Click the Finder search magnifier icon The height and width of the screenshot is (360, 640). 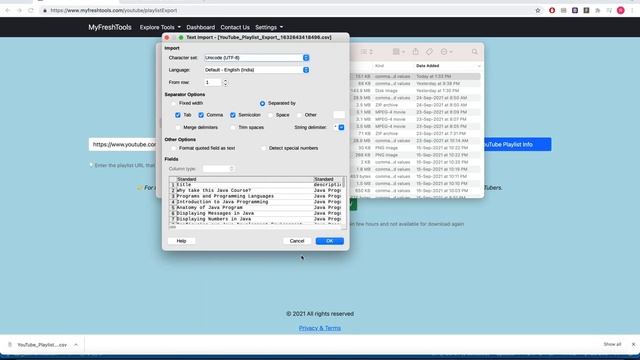point(474,52)
